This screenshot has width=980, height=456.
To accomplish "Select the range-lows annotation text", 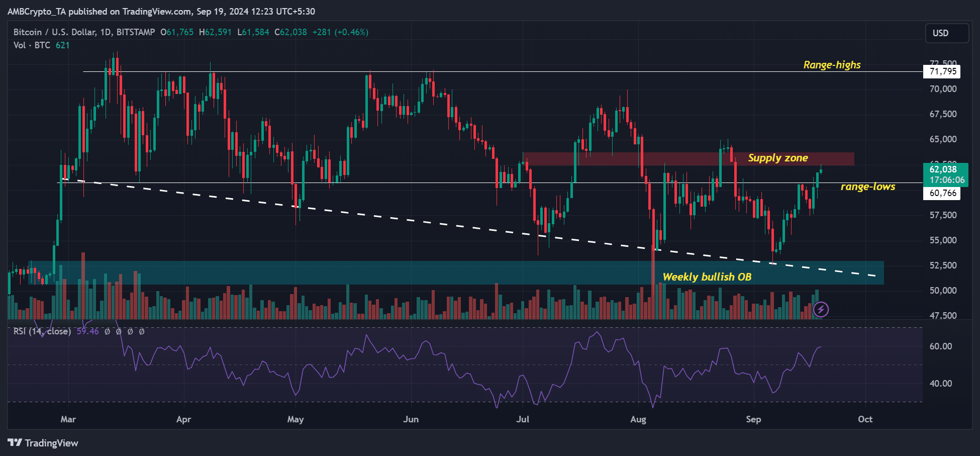I will [868, 187].
